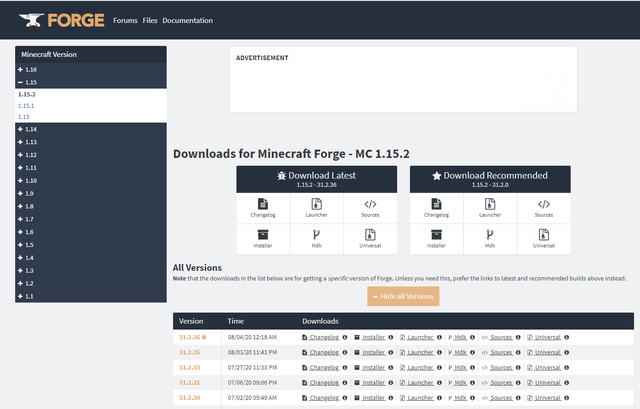Screen dimensions: 640x409
Task: Download Installer under Download Recommended
Action: point(436,239)
